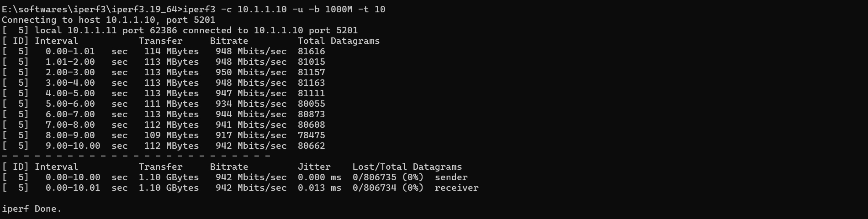Click the 'Jitter' column header
Screen dimensions: 868x219
(x=314, y=167)
